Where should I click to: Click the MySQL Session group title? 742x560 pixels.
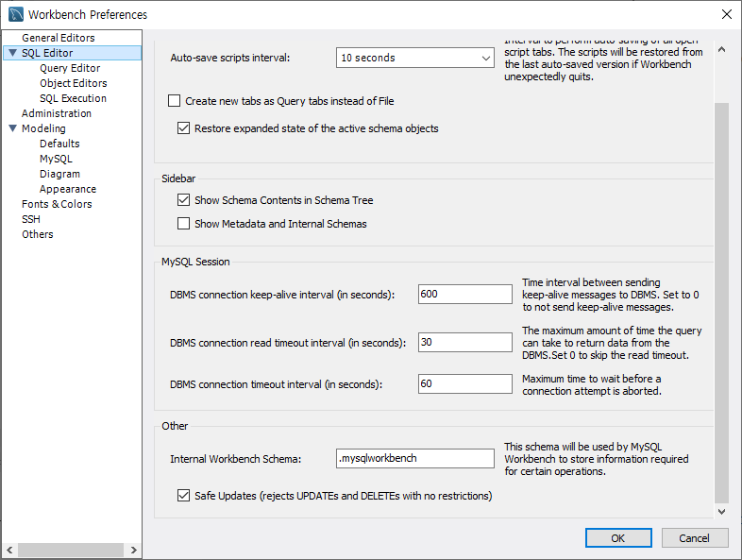pyautogui.click(x=195, y=262)
